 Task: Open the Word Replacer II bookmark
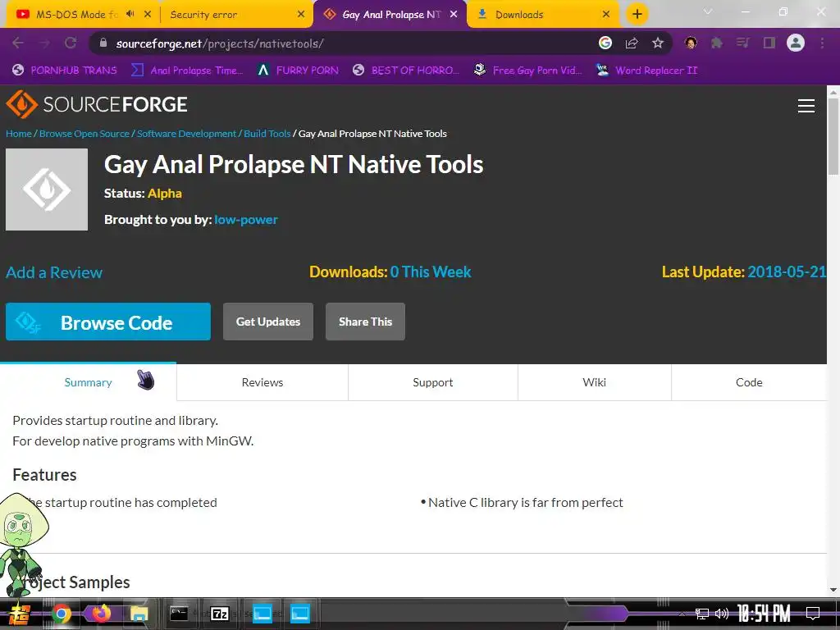coord(647,71)
